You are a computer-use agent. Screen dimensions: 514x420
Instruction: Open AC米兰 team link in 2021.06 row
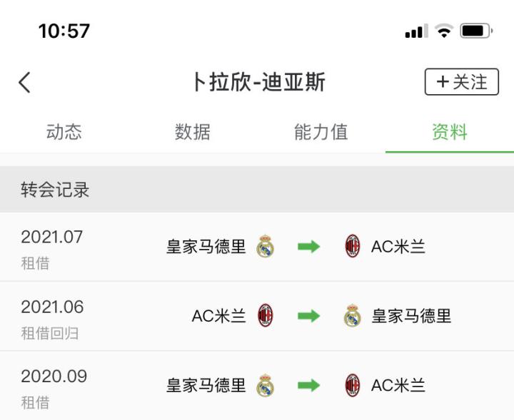[x=218, y=316]
